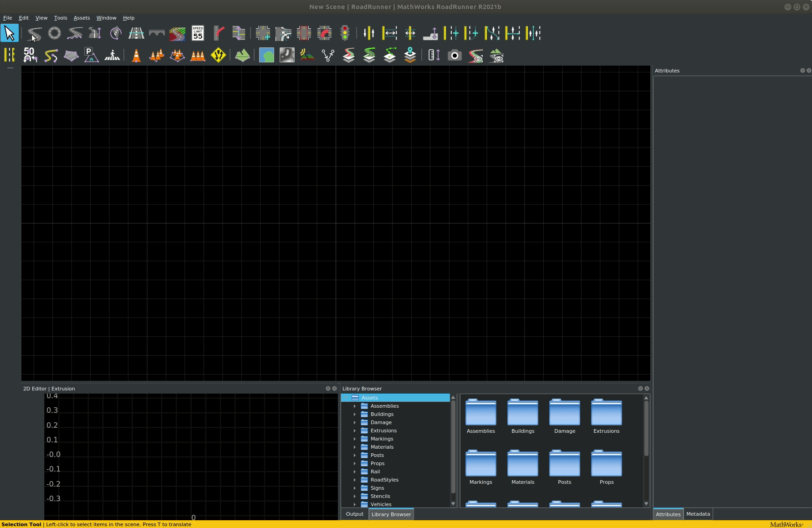Screen dimensions: 812x528
Task: Select the bridge span tool icon
Action: (x=157, y=33)
